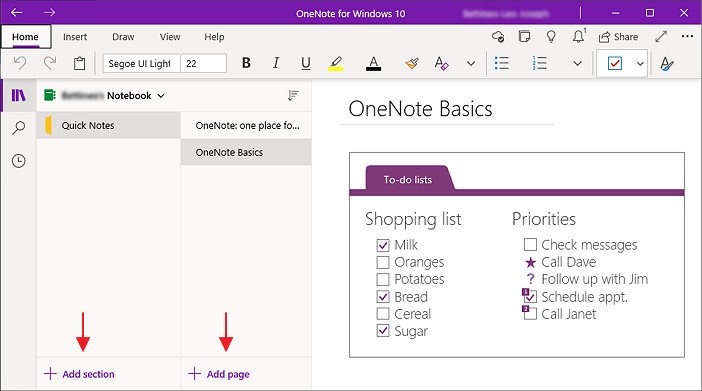Expand more font formatting options
Image resolution: width=702 pixels, height=391 pixels.
471,64
